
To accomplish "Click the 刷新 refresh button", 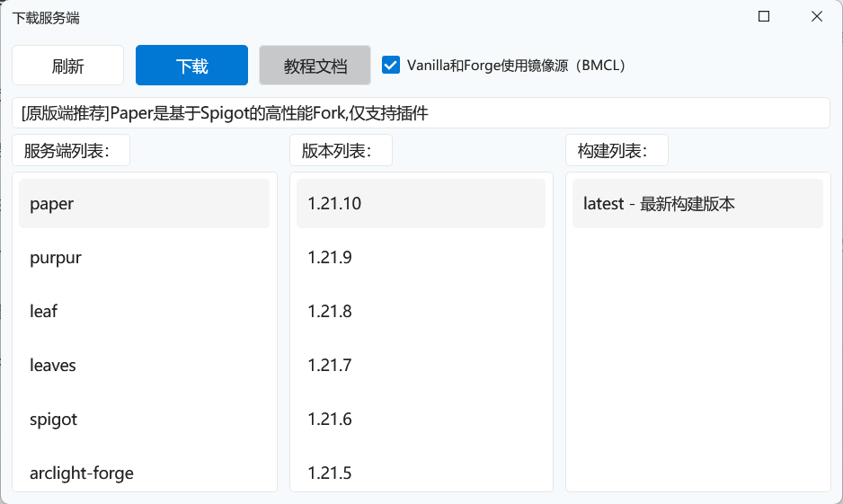I will [67, 66].
